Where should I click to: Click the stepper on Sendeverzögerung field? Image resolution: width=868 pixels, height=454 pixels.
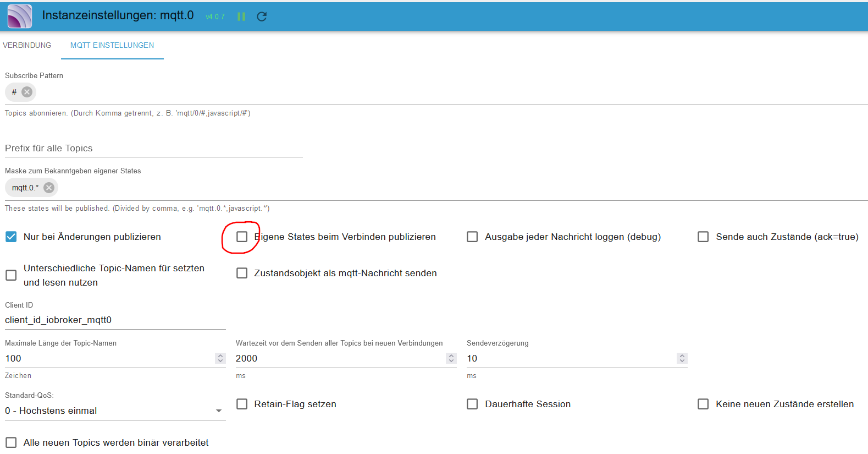click(682, 358)
